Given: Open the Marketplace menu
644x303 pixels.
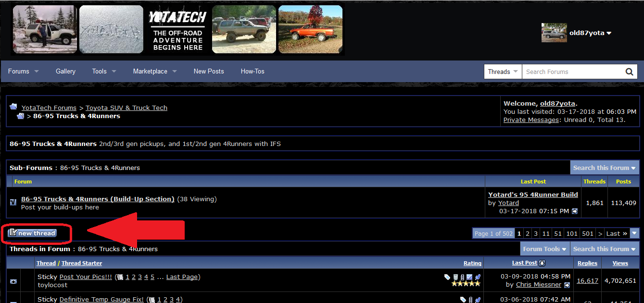Looking at the screenshot, I should (x=155, y=71).
